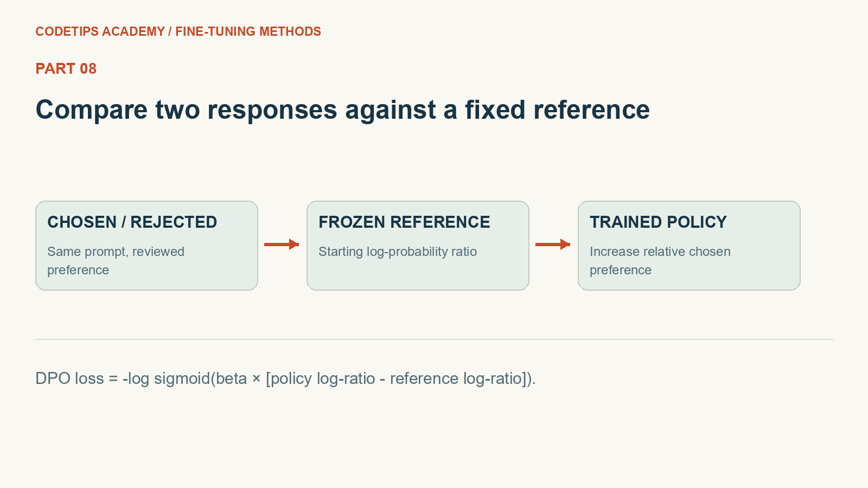Image resolution: width=868 pixels, height=488 pixels.
Task: Click the word 'reference' in the slide title
Action: (x=591, y=110)
